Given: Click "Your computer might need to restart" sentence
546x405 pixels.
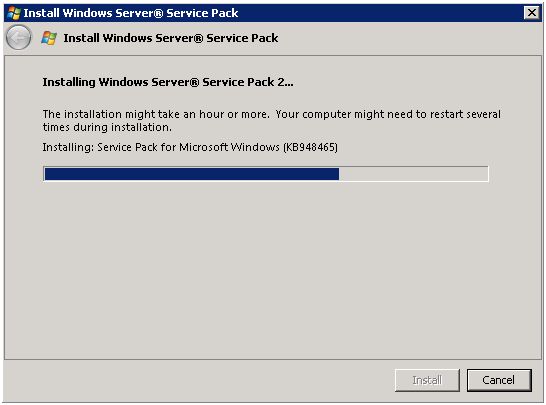Looking at the screenshot, I should click(388, 114).
